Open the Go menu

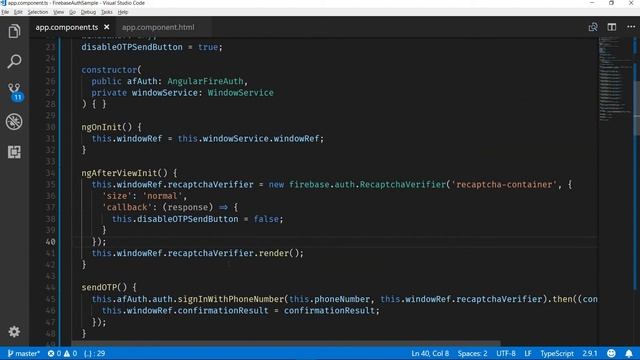coord(72,12)
